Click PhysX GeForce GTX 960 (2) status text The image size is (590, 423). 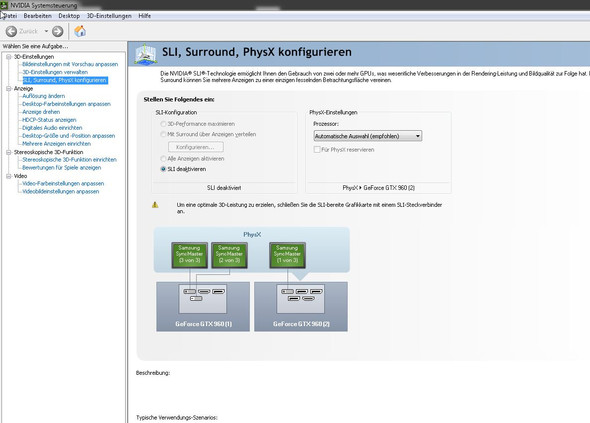(379, 188)
